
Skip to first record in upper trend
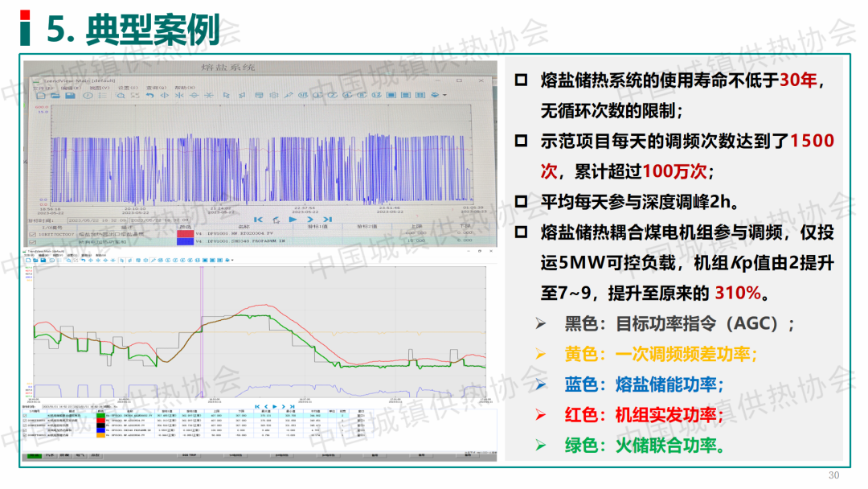258,219
